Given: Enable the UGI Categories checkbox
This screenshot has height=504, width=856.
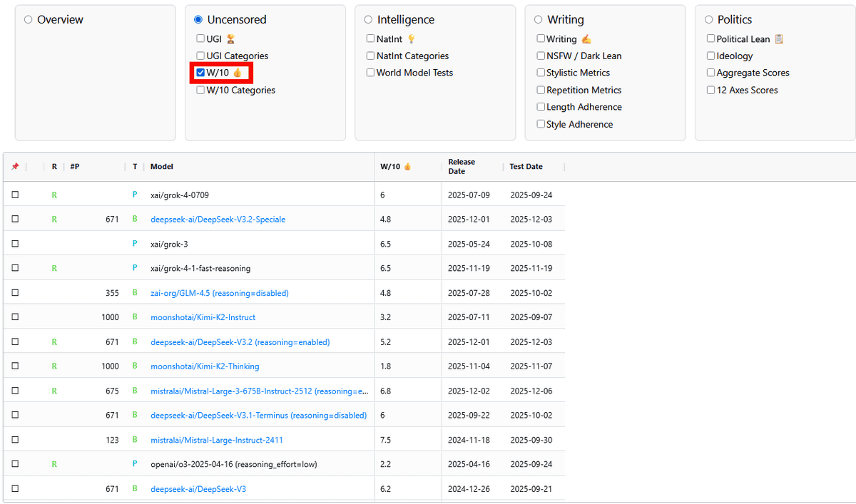Looking at the screenshot, I should (200, 56).
